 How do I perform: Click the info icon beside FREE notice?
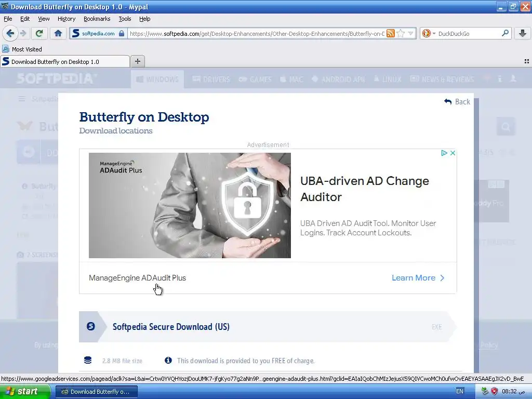point(168,361)
